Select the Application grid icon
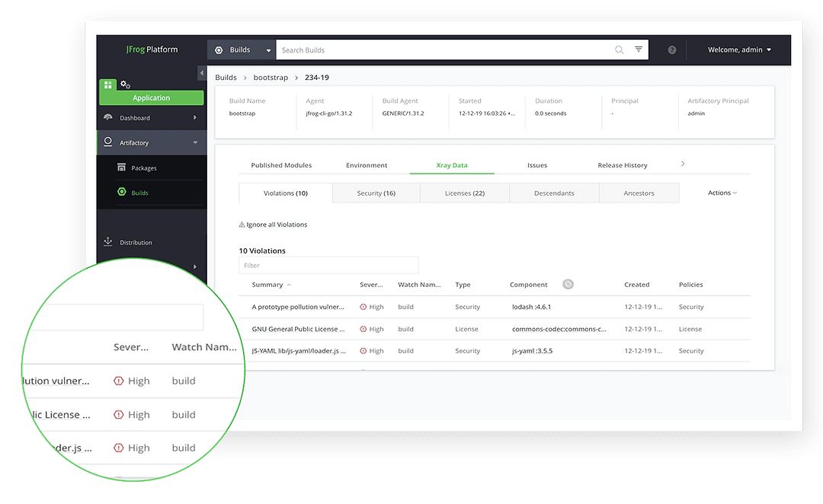 click(108, 85)
